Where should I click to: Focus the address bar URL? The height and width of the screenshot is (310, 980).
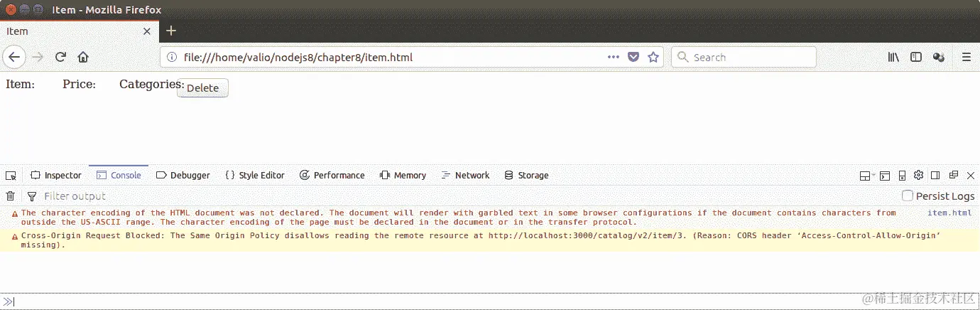point(298,58)
